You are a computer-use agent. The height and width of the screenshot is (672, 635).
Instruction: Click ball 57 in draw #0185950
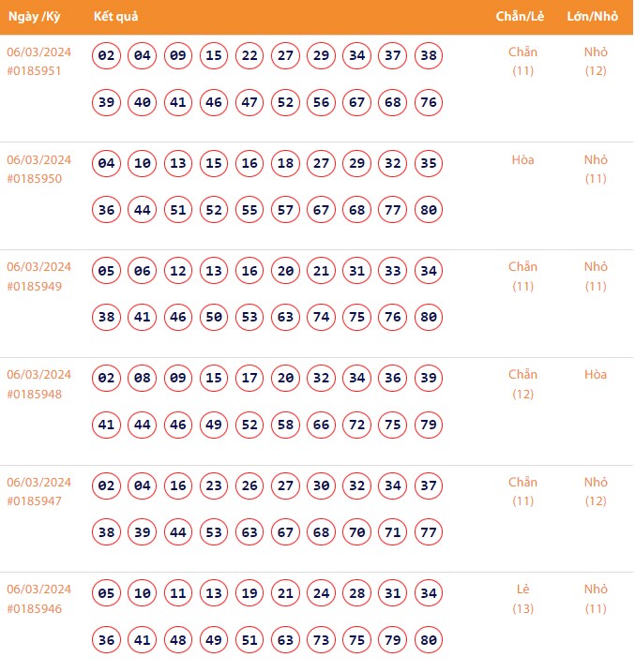pos(285,210)
